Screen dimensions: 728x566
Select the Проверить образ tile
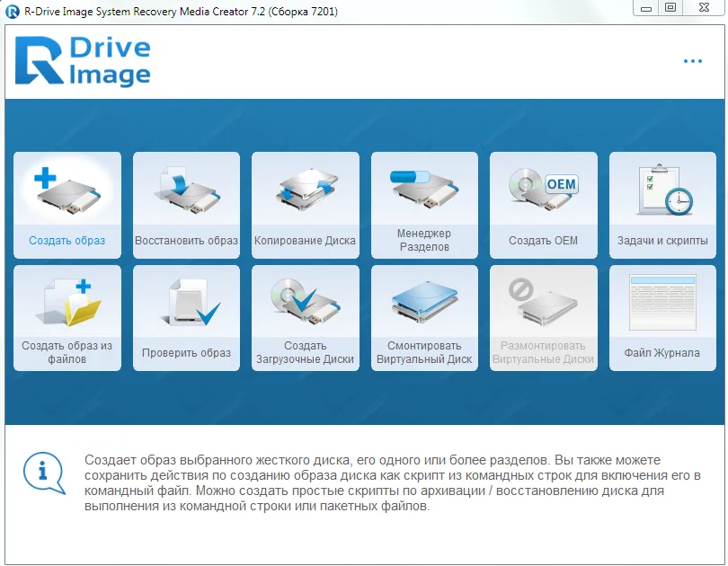click(x=186, y=318)
